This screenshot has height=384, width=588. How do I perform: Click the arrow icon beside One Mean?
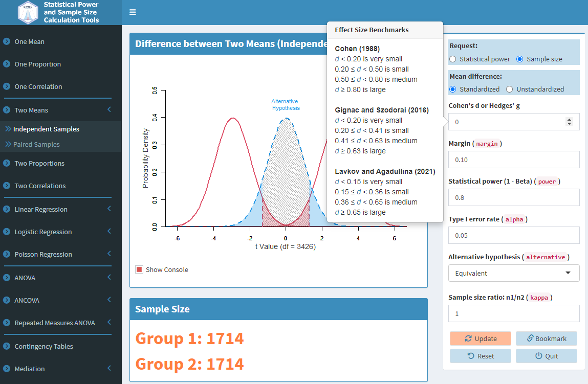click(7, 41)
